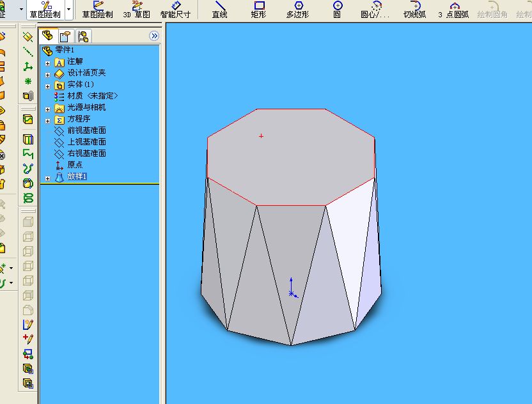Viewport: 532px width, 404px height.
Task: Expand the 光源与相机 node
Action: pyautogui.click(x=47, y=109)
